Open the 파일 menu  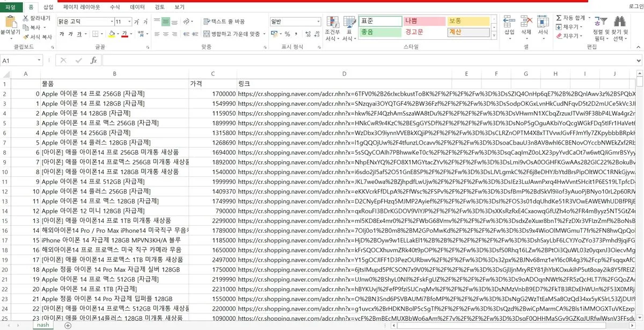pyautogui.click(x=11, y=6)
